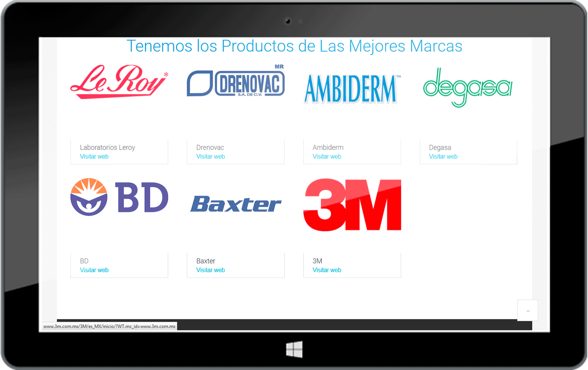588x370 pixels.
Task: Click Visitar web under 3M label
Action: click(x=327, y=270)
